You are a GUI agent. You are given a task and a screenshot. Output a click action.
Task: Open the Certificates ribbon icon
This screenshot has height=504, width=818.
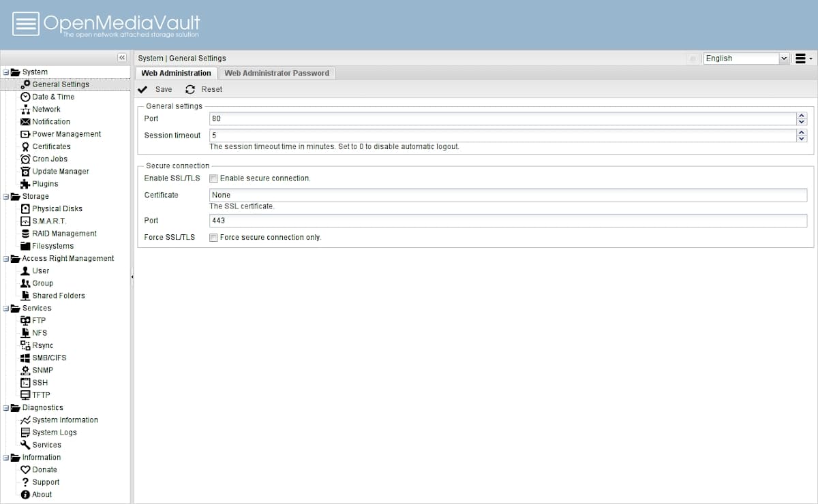pyautogui.click(x=26, y=146)
